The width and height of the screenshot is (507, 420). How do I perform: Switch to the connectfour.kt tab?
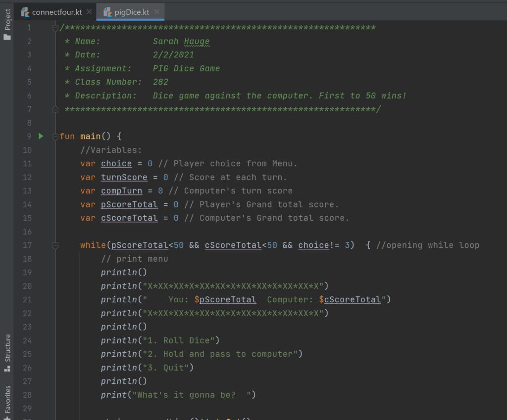(x=57, y=12)
